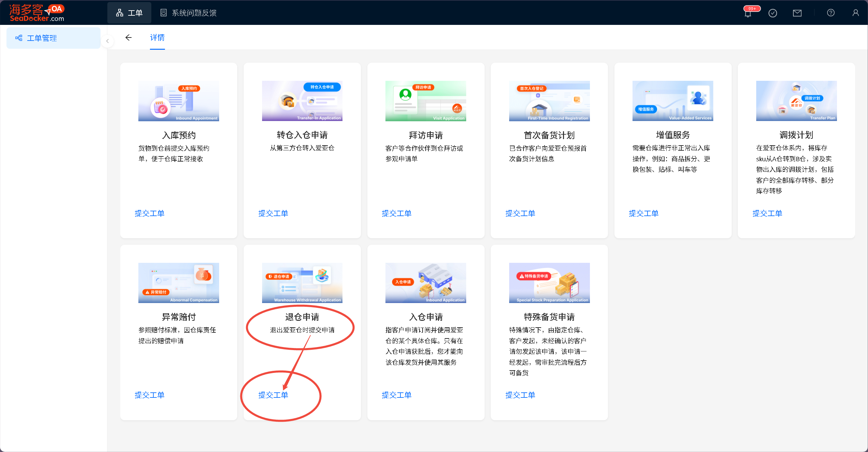Viewport: 868px width, 452px height.
Task: Click 提交工单 under 入库预约
Action: 150,213
